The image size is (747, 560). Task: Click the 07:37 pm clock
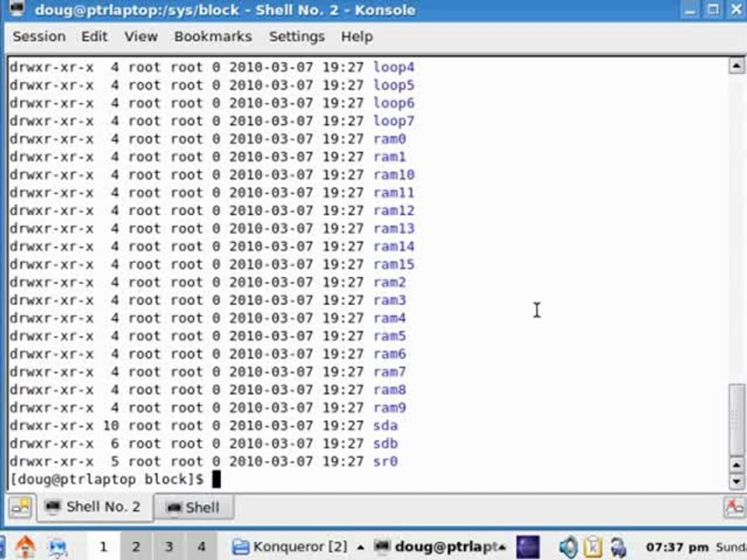coord(677,547)
